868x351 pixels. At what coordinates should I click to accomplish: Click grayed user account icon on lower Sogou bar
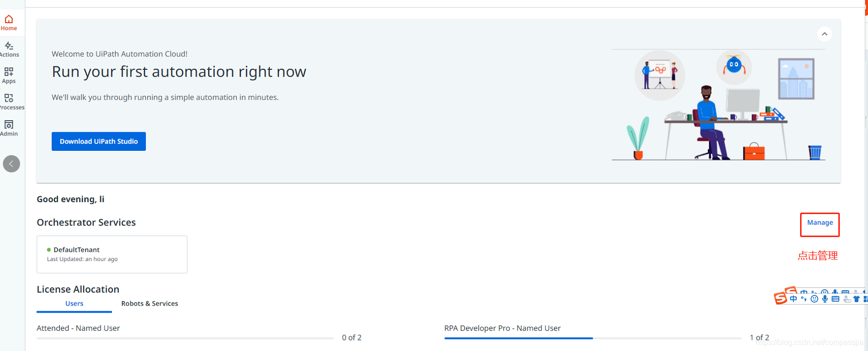pyautogui.click(x=846, y=299)
